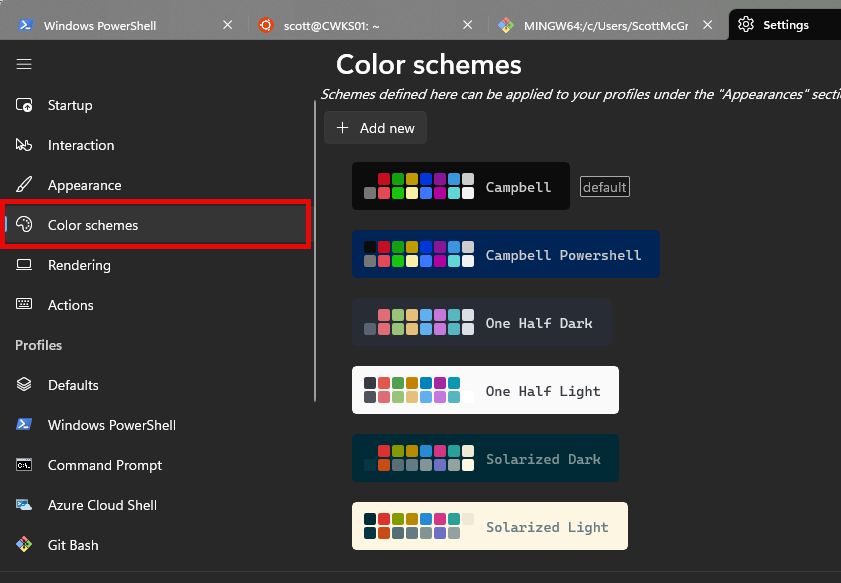Viewport: 841px width, 583px height.
Task: Click Campbell's bright red swatch
Action: coord(384,193)
